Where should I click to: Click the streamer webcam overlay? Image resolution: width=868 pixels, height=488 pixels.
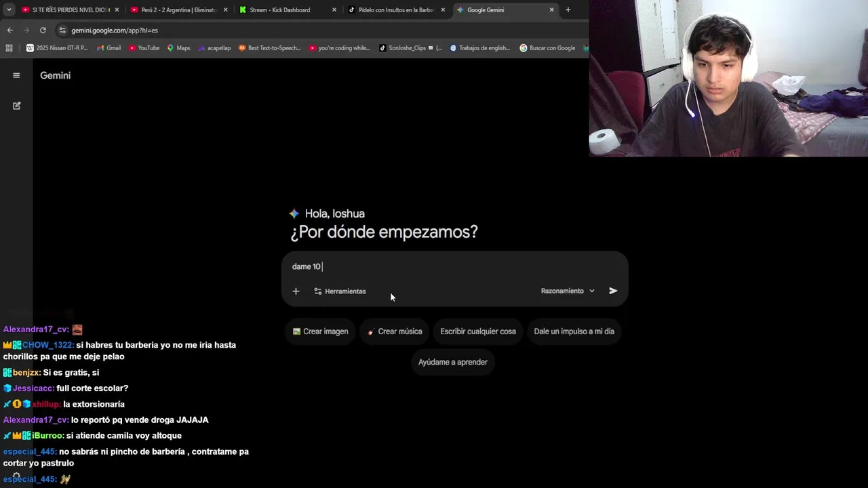[x=728, y=78]
